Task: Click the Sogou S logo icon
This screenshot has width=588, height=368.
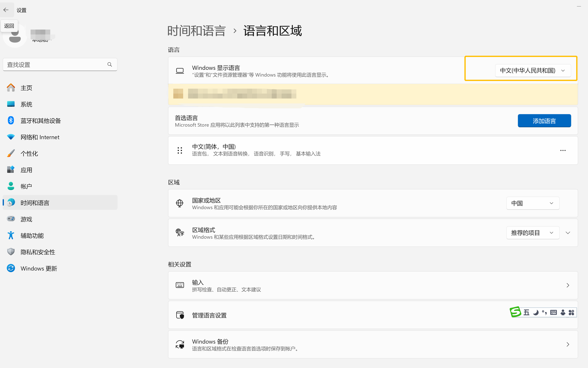Action: click(x=516, y=312)
